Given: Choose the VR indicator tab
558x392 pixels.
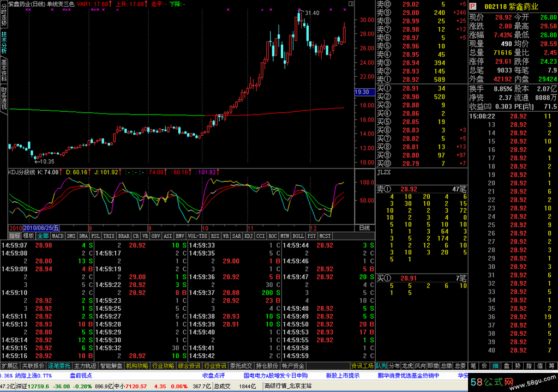Looking at the screenshot, I should tap(145, 236).
